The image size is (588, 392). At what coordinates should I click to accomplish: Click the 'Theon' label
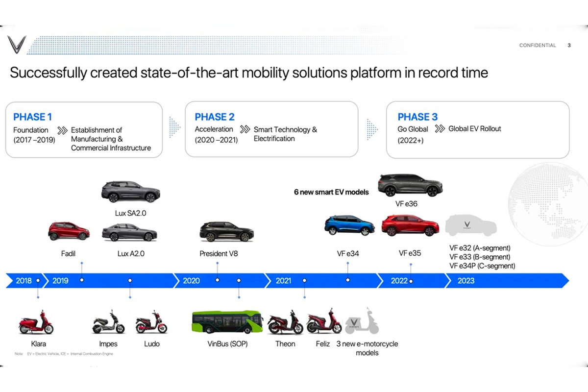pos(285,344)
